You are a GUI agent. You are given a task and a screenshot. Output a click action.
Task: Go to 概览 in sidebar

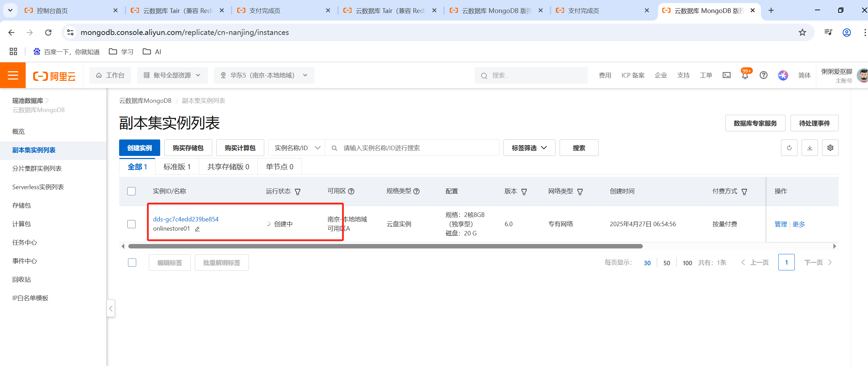coord(18,131)
